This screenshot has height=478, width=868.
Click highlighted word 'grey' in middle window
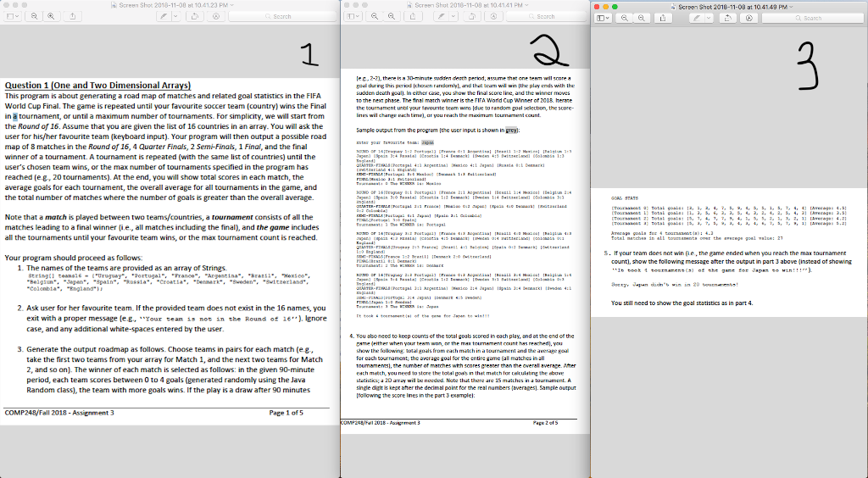pos(511,130)
